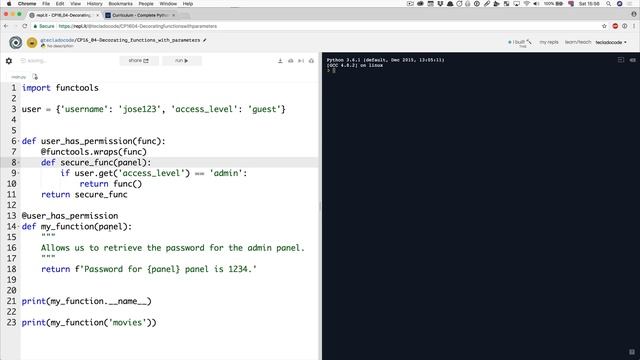640x360 pixels.
Task: Download the repl files icon
Action: 280,61
